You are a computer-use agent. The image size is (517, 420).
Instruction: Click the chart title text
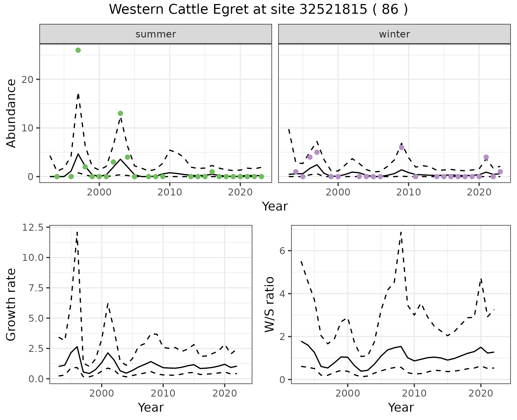(258, 10)
